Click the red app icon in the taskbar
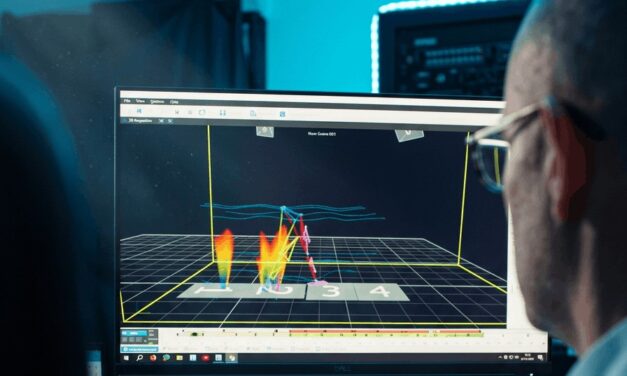 [206, 358]
